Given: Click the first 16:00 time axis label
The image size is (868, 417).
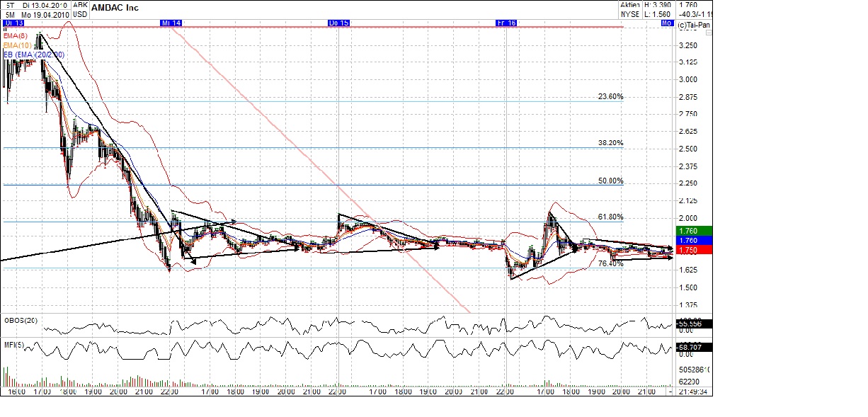Looking at the screenshot, I should (16, 391).
